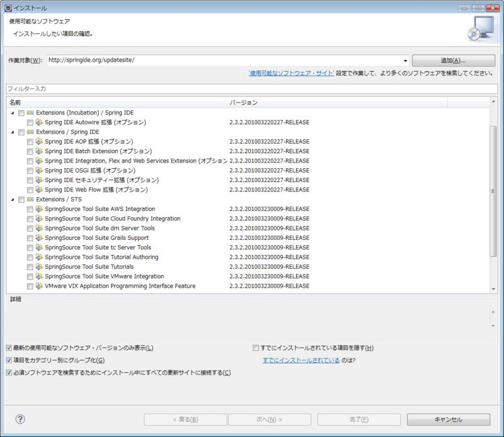Click feature icon beside Spring IDE AOP 拡張
This screenshot has height=437, width=504.
coord(39,142)
